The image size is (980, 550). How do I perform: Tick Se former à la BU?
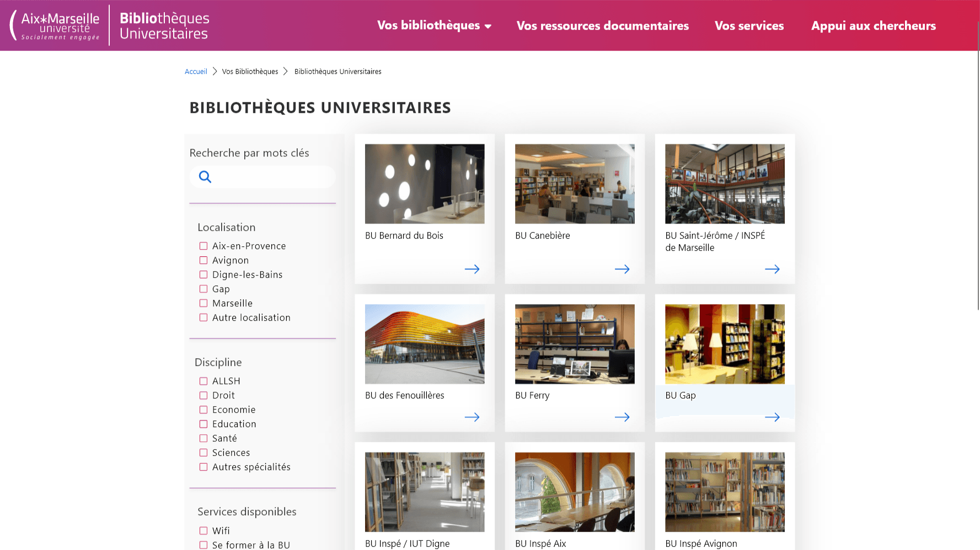204,545
